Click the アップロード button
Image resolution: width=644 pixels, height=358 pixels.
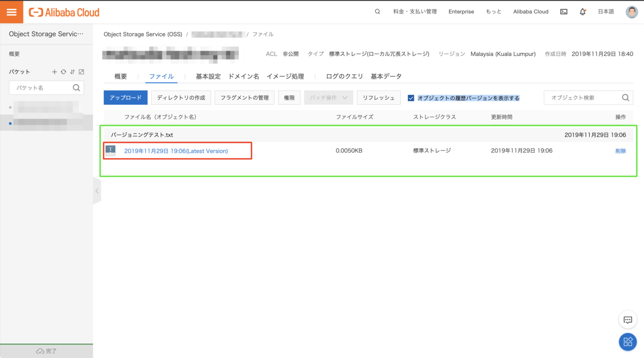(x=126, y=98)
